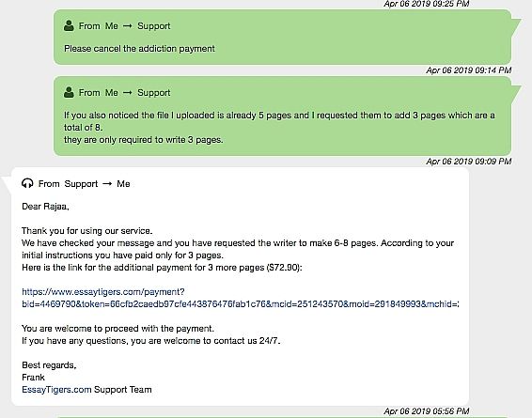Select timestamp Apr 06 2019 09:09 PM

[468, 161]
